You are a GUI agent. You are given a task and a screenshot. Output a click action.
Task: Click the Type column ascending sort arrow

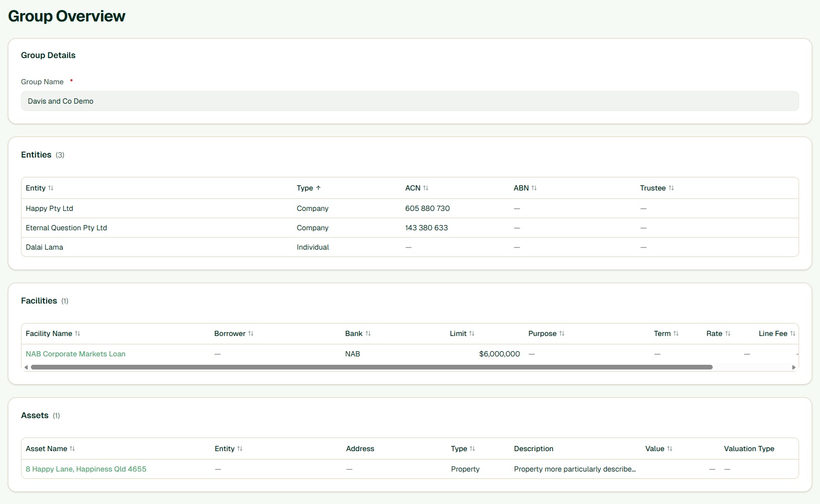[x=318, y=188]
